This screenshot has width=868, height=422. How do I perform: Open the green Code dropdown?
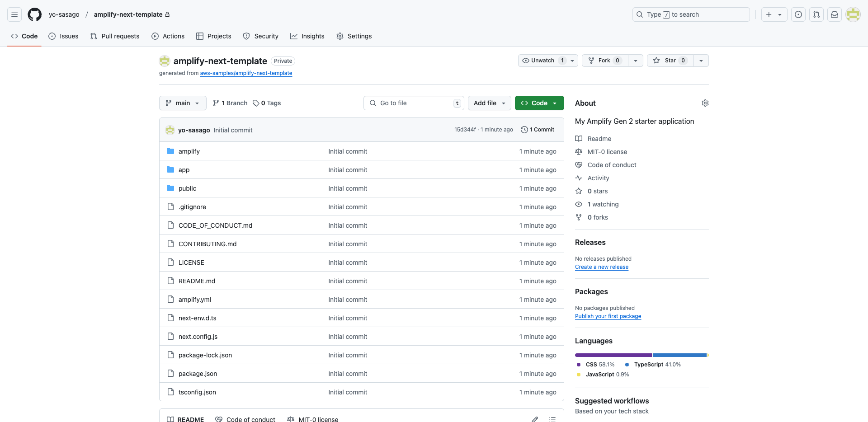click(x=539, y=103)
